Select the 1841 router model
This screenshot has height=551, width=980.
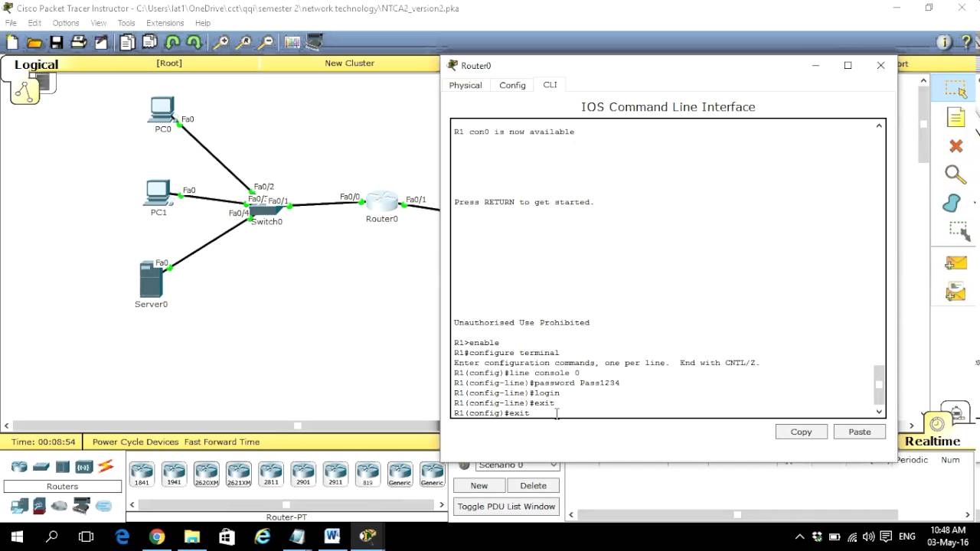click(142, 474)
